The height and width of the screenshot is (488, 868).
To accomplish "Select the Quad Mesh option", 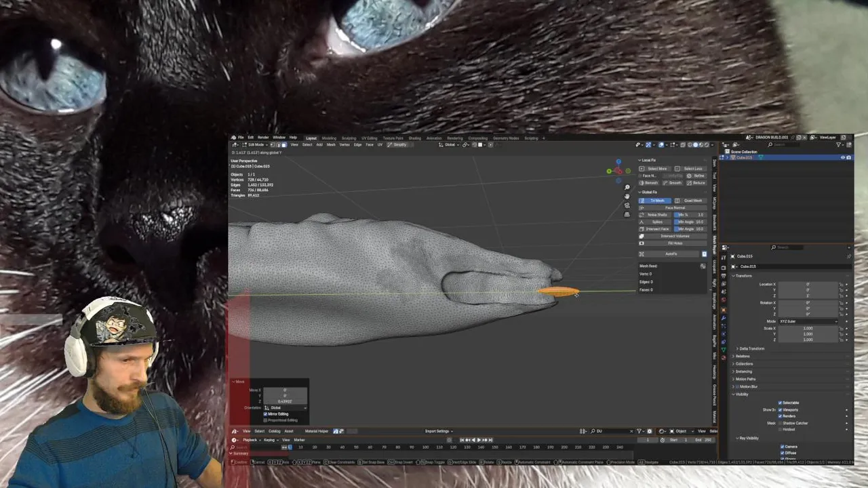I will click(690, 201).
